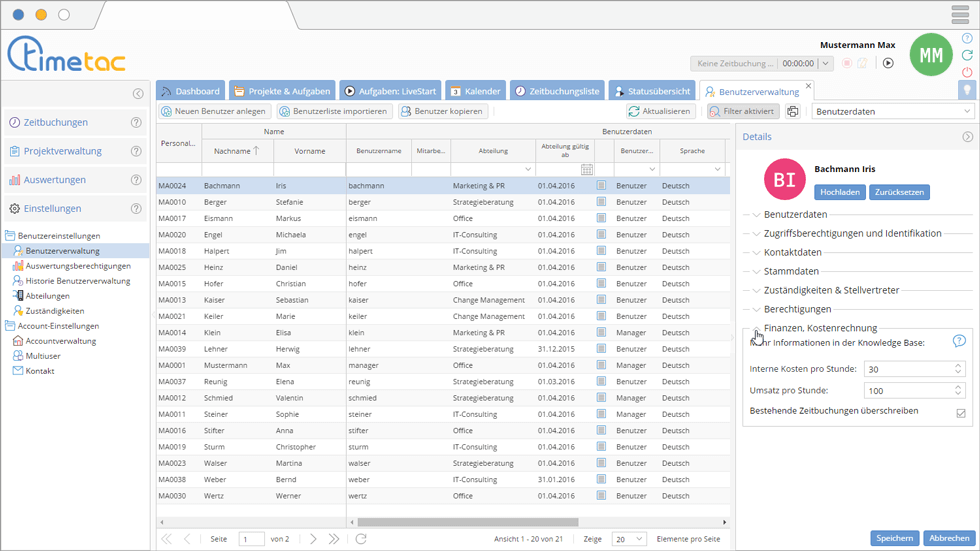The width and height of the screenshot is (980, 551).
Task: Open the Dashboard tab
Action: pos(190,91)
